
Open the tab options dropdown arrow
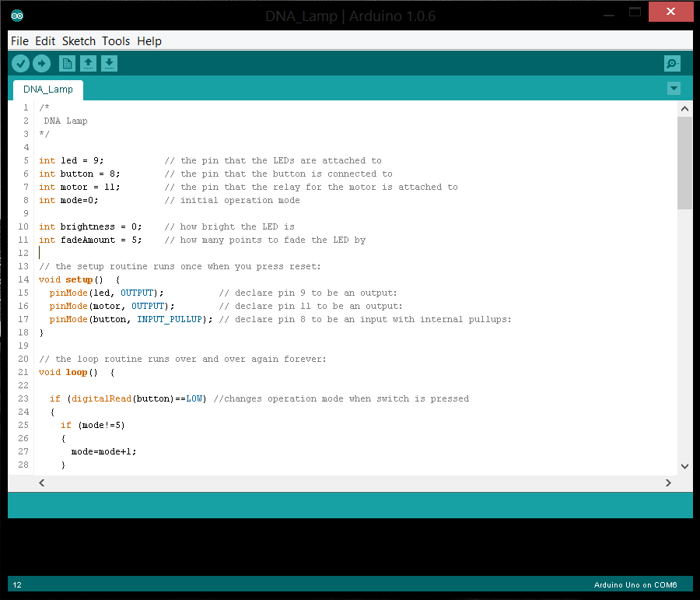673,89
